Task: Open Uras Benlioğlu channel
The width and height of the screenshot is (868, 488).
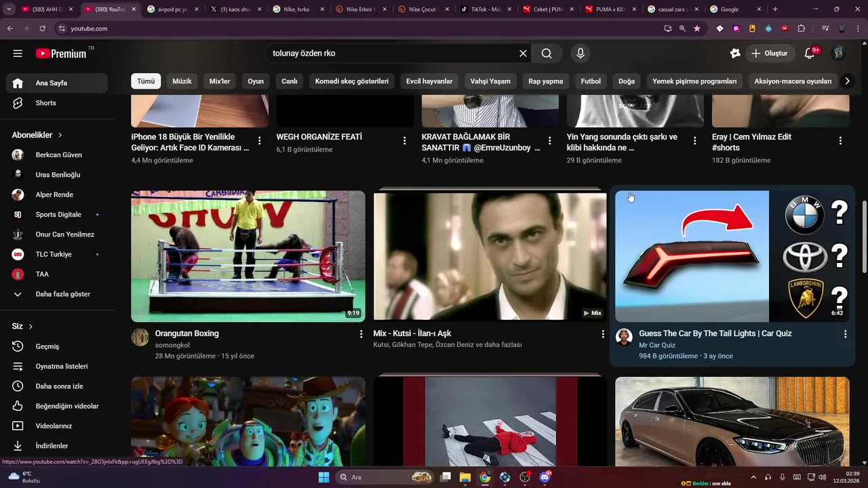Action: (57, 175)
